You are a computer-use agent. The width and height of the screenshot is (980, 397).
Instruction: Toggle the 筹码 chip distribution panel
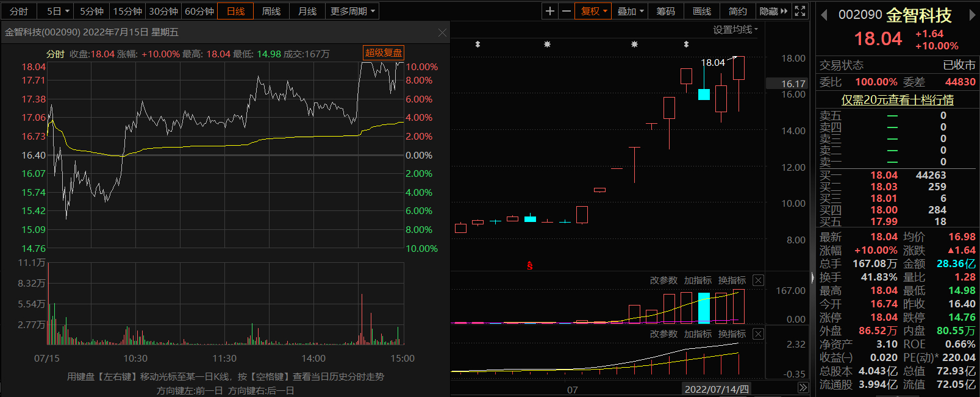[665, 11]
